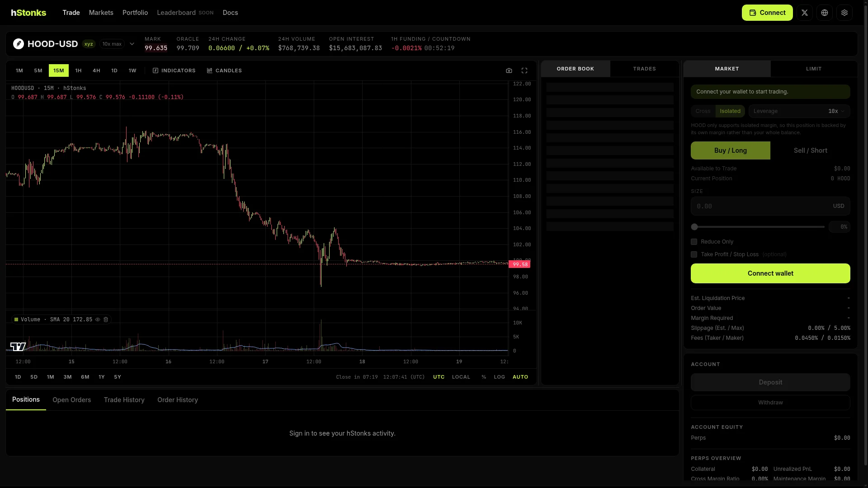
Task: Click the size percentage slider handle
Action: [x=694, y=227]
